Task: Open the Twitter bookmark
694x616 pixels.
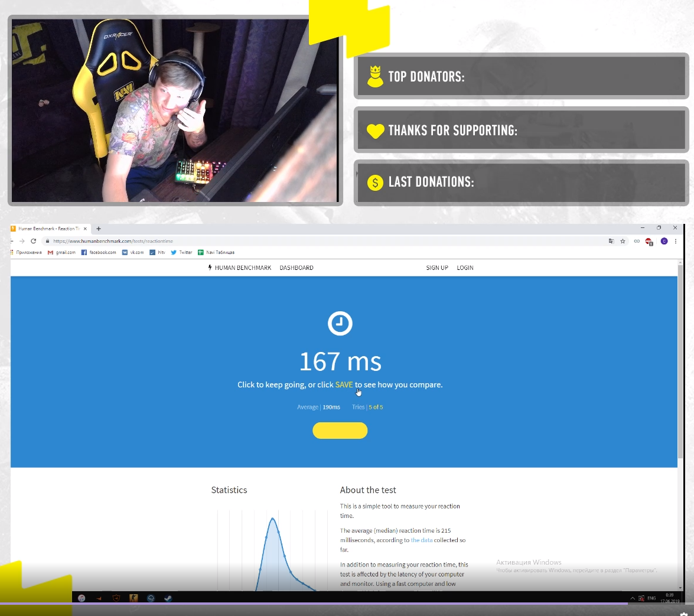Action: [x=181, y=252]
